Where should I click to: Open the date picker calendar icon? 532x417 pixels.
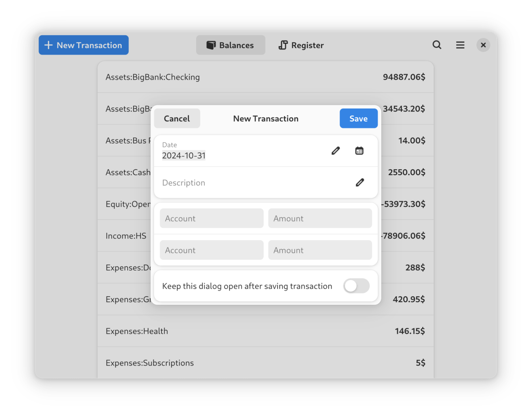point(359,150)
